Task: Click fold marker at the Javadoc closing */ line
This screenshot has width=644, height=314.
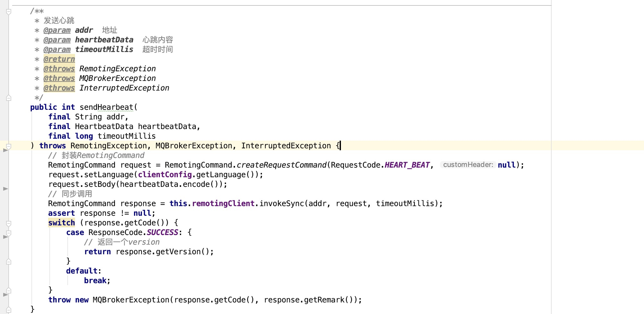Action: [x=9, y=98]
